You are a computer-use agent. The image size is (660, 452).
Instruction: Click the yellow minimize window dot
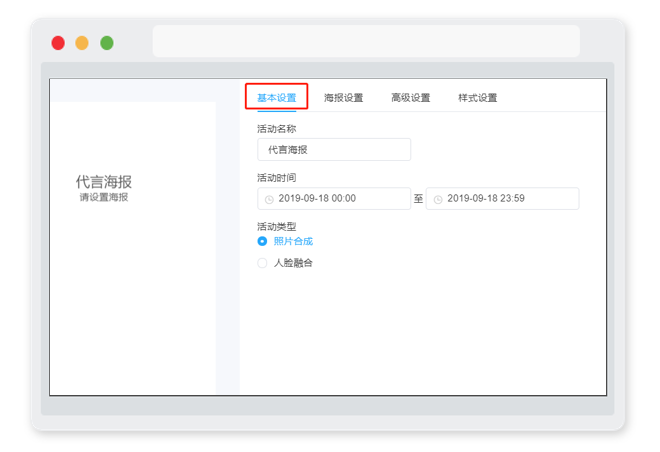click(x=82, y=43)
